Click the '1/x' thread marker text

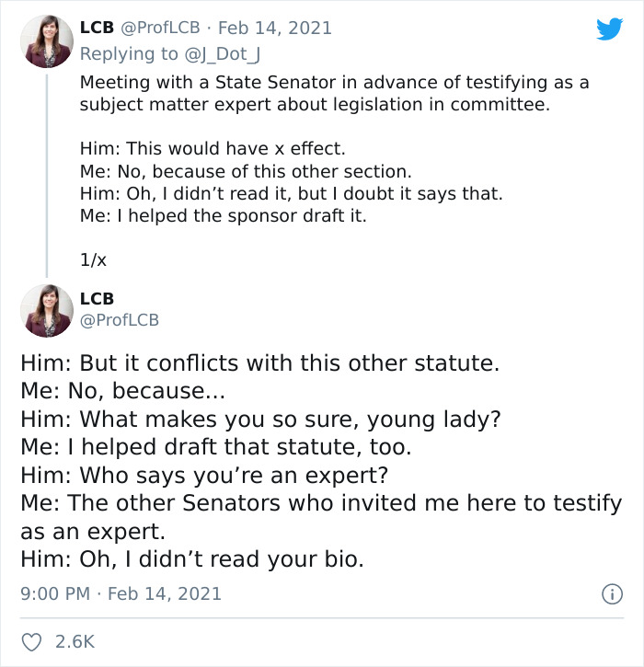point(94,259)
